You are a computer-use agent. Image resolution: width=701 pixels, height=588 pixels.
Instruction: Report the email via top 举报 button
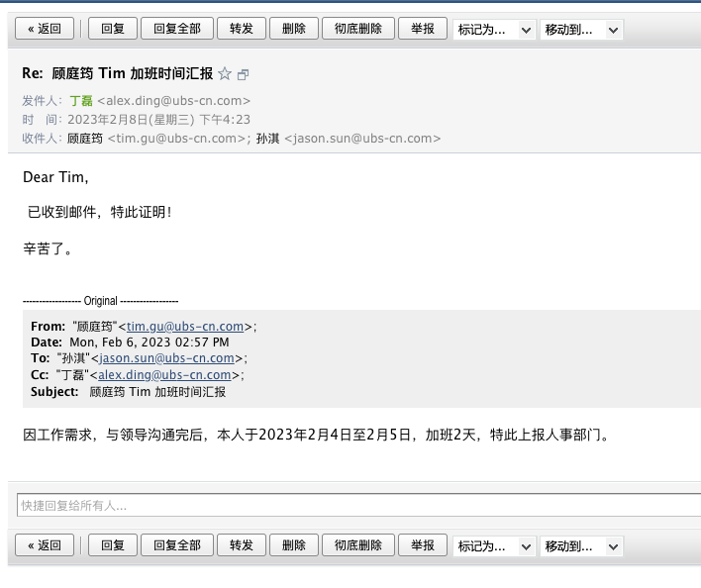(x=423, y=29)
